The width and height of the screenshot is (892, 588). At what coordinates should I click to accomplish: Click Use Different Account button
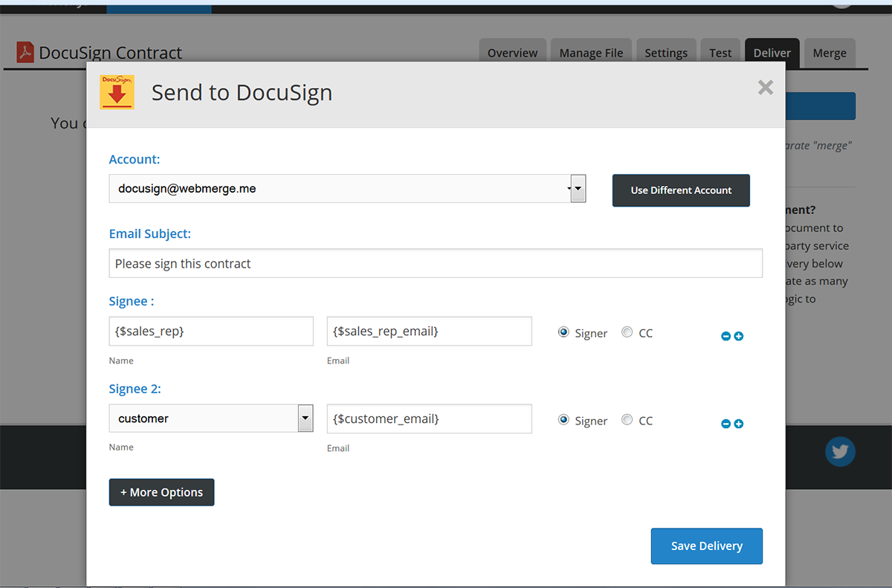point(681,190)
